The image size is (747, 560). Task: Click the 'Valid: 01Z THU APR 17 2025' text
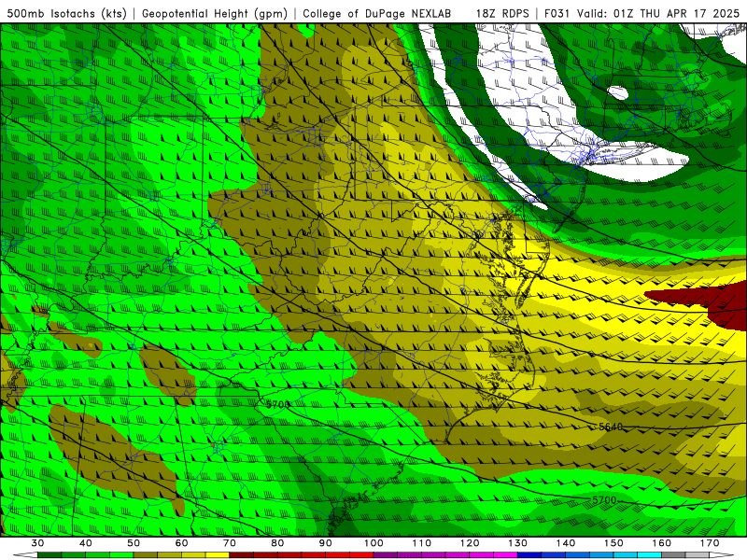coord(658,13)
